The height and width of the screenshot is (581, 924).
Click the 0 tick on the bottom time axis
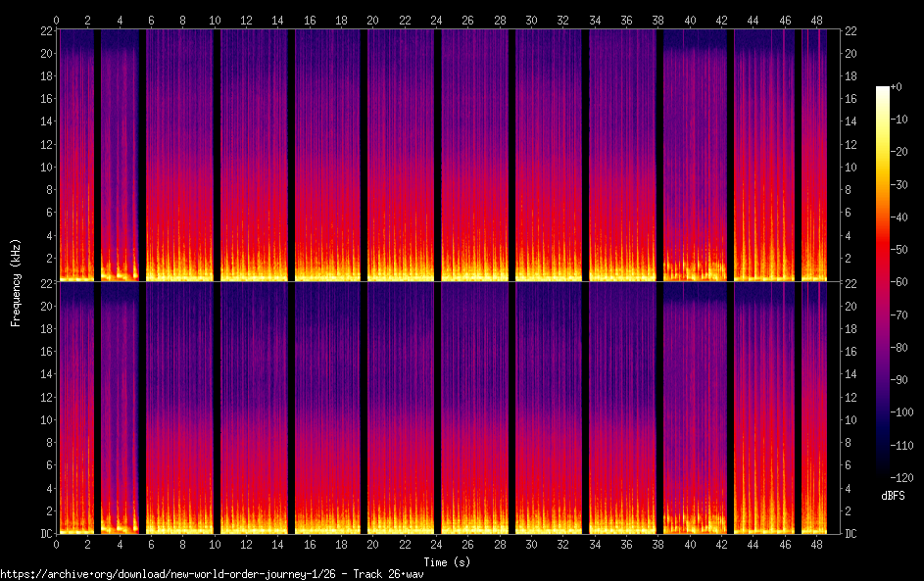point(57,544)
